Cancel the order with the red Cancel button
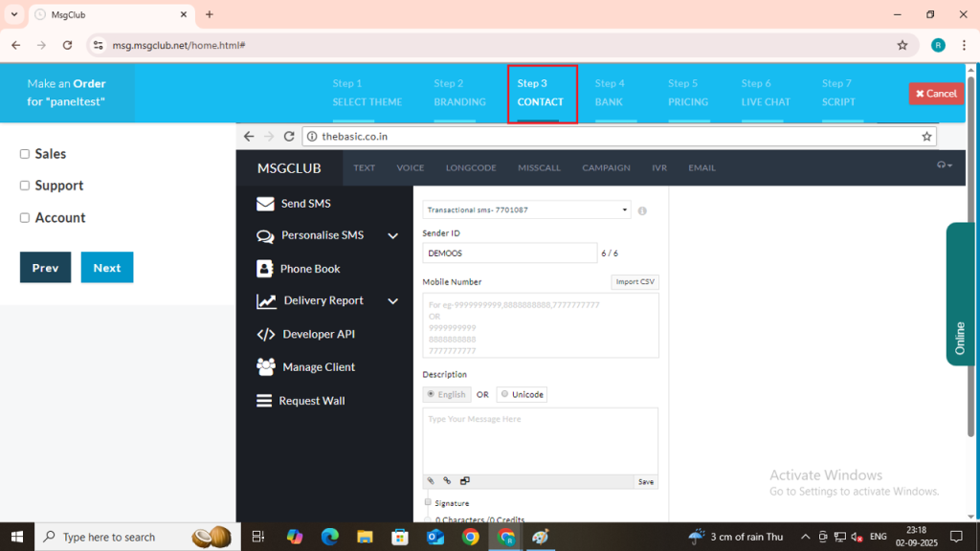The height and width of the screenshot is (551, 980). (x=936, y=94)
